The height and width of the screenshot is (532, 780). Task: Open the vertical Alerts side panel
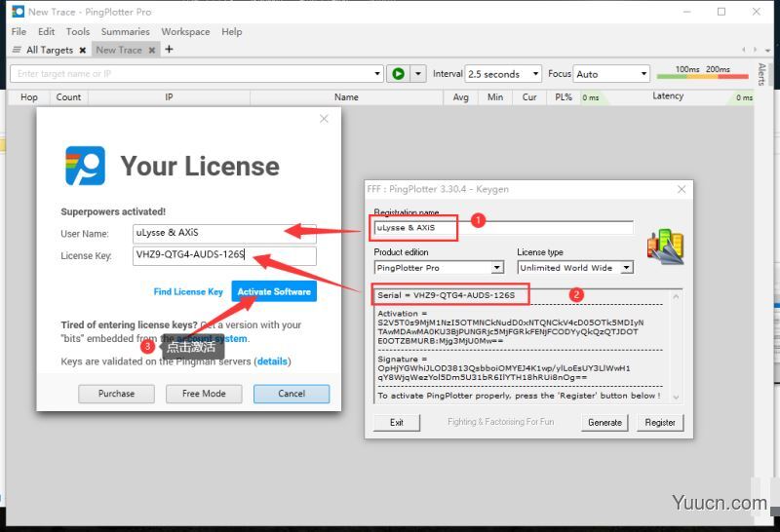(x=761, y=76)
